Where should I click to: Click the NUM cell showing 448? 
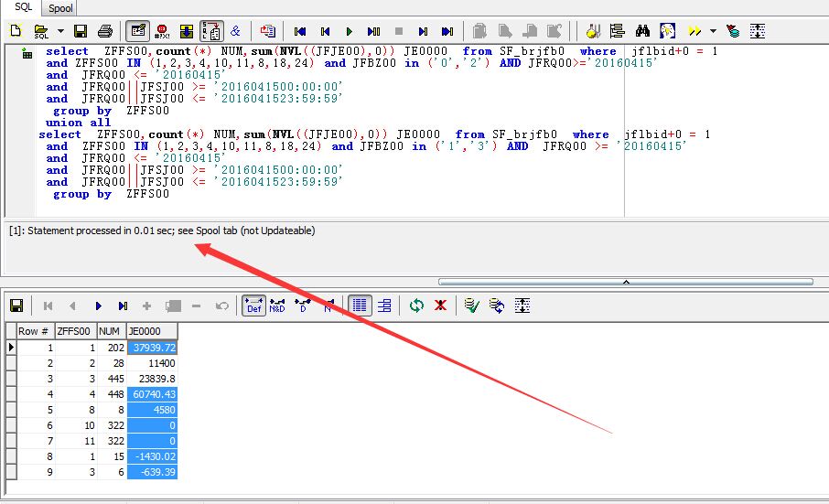click(x=112, y=394)
